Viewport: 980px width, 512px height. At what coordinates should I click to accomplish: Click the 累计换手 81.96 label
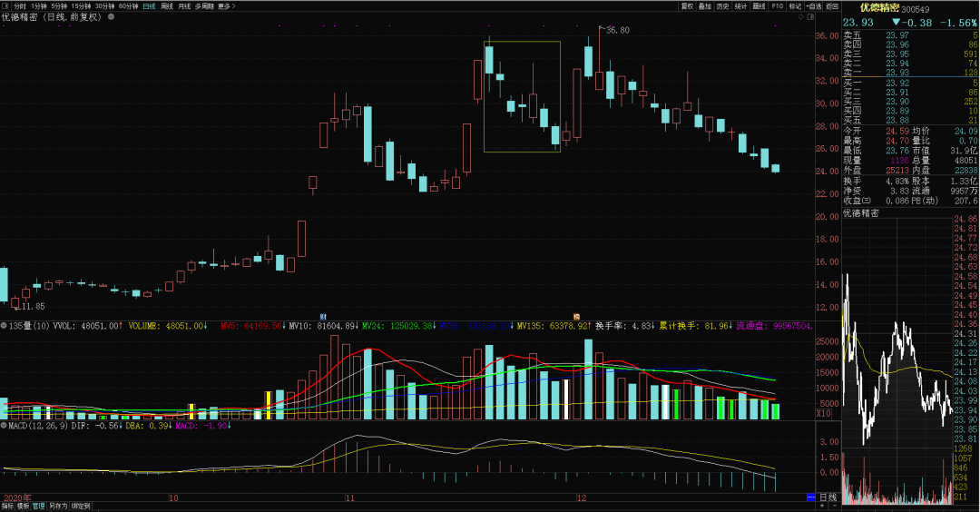tap(695, 326)
